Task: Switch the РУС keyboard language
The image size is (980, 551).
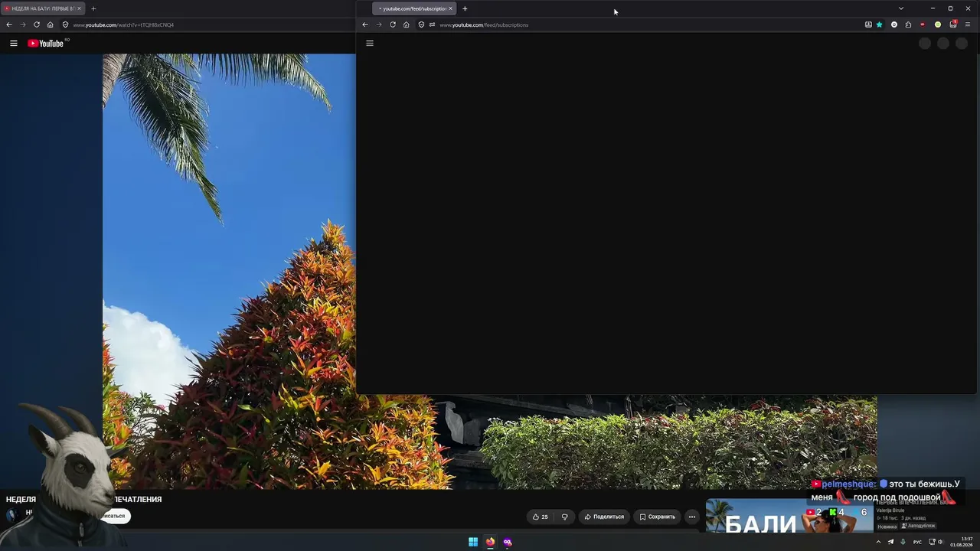Action: point(917,542)
